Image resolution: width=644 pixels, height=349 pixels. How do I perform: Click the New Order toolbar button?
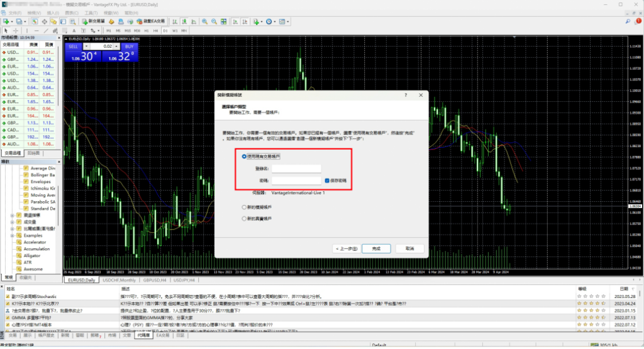pyautogui.click(x=92, y=21)
